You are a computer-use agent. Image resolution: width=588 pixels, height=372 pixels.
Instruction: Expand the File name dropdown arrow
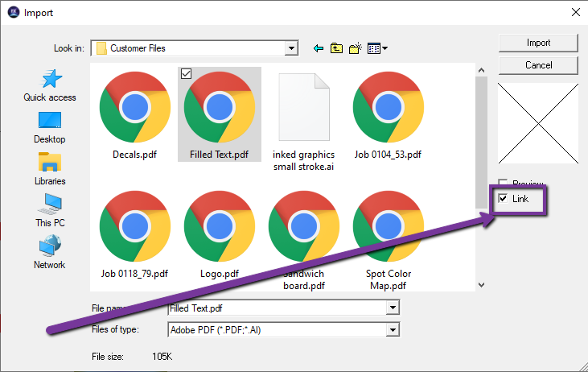click(393, 308)
